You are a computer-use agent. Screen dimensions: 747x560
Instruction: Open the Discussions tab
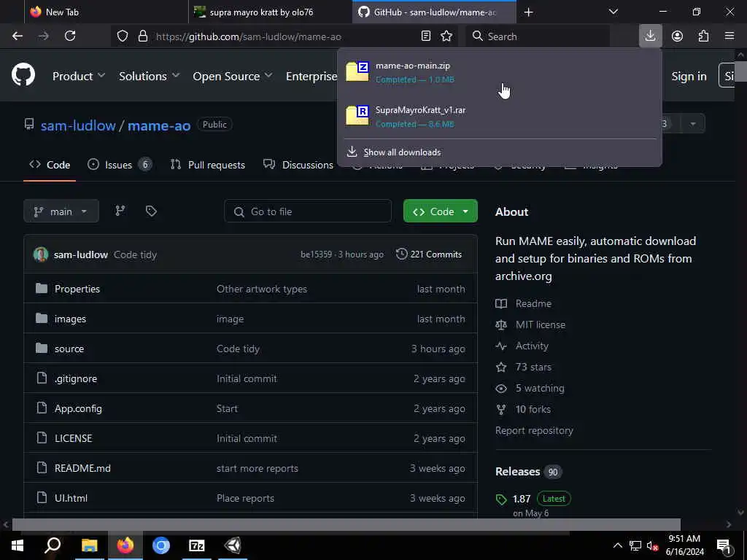[298, 165]
